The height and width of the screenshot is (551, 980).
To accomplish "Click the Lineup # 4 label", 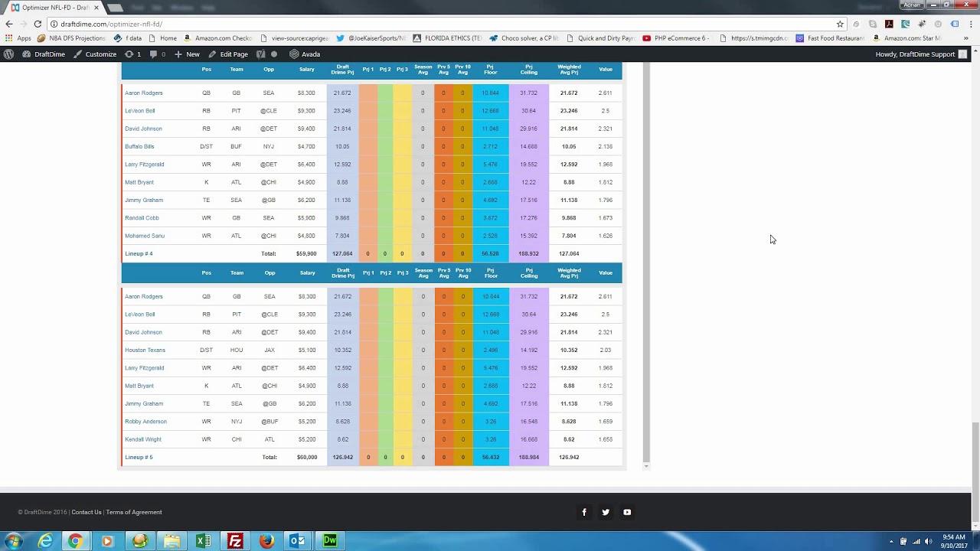I will pos(139,253).
